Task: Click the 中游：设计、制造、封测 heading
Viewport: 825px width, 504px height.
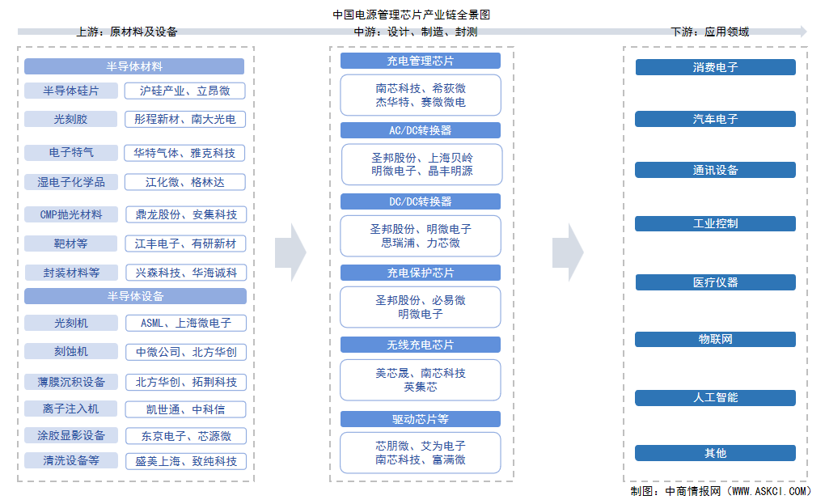Action: (x=416, y=32)
